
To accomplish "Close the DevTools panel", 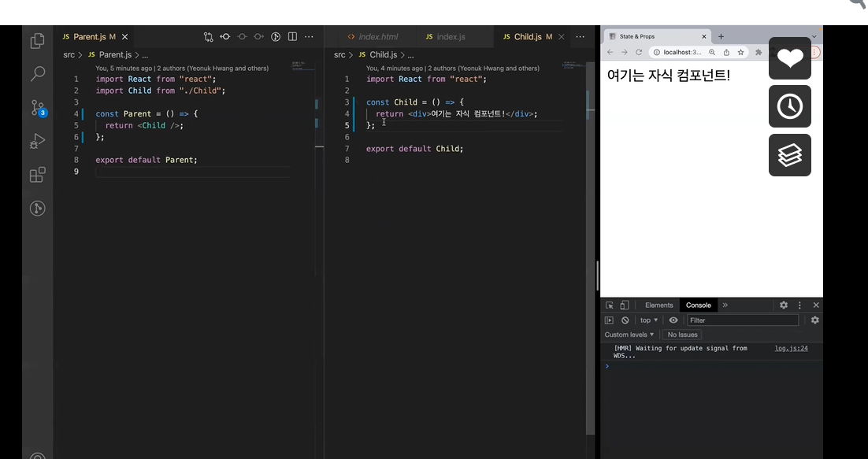I will 816,305.
